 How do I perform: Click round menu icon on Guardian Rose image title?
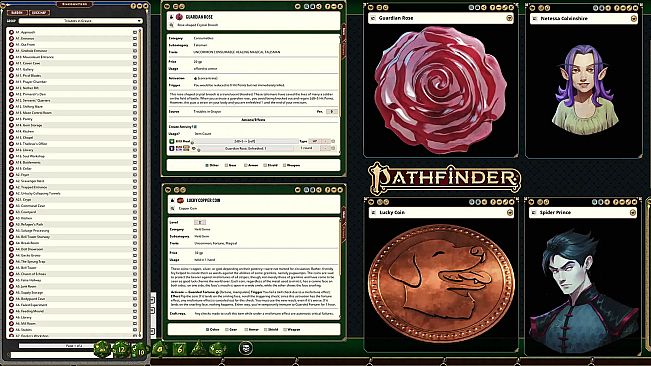[509, 18]
